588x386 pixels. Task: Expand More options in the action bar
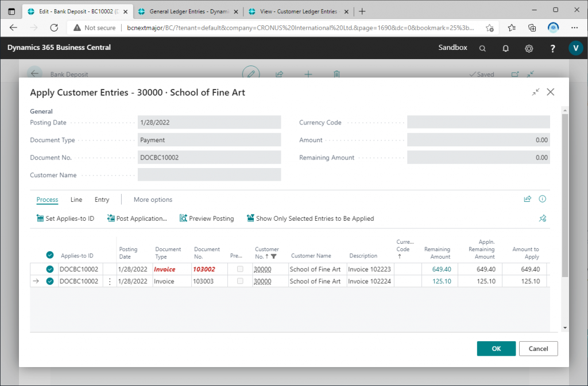tap(153, 200)
